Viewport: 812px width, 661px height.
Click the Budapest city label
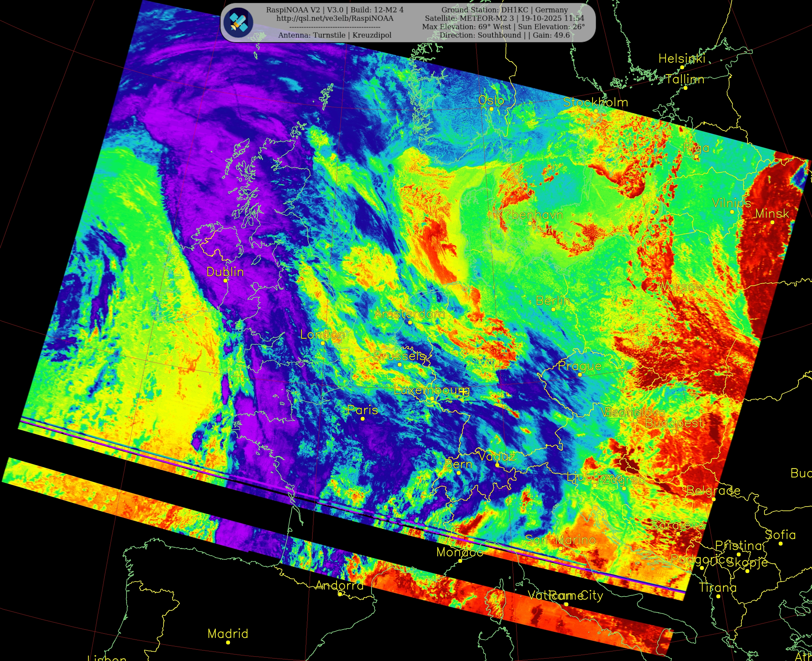tap(674, 423)
